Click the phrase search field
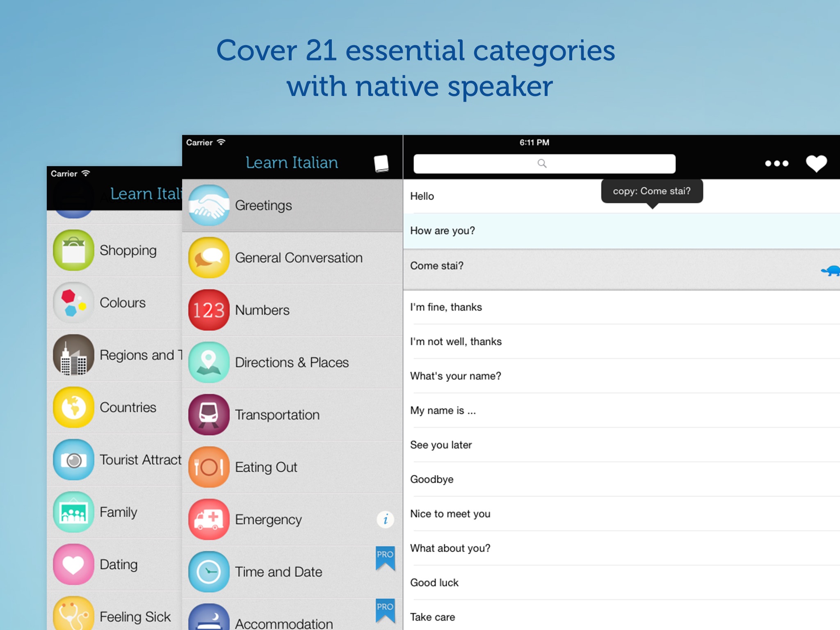The image size is (840, 630). (544, 164)
